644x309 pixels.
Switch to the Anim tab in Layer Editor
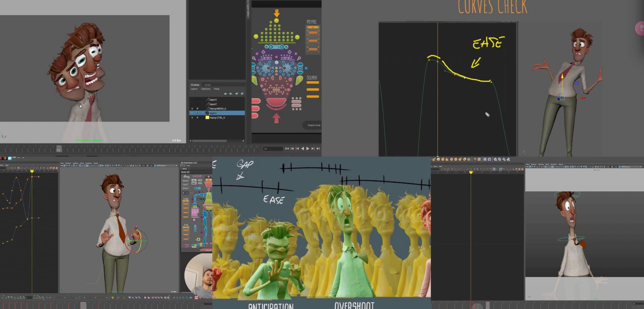[x=208, y=85]
